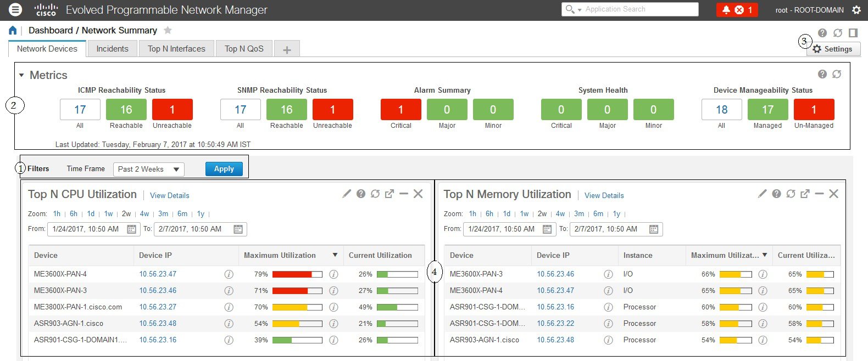Open device IP link 10.56.23.48 in CPU table
The width and height of the screenshot is (868, 361).
158,324
